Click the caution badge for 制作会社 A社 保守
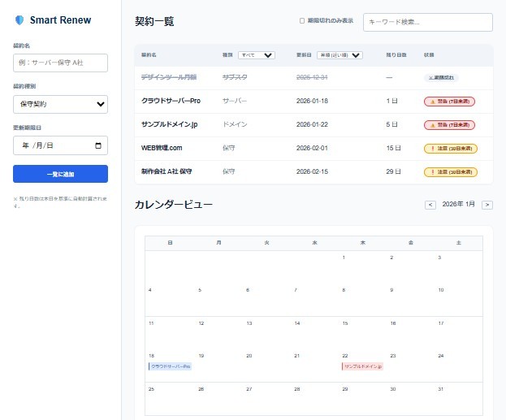 (450, 172)
